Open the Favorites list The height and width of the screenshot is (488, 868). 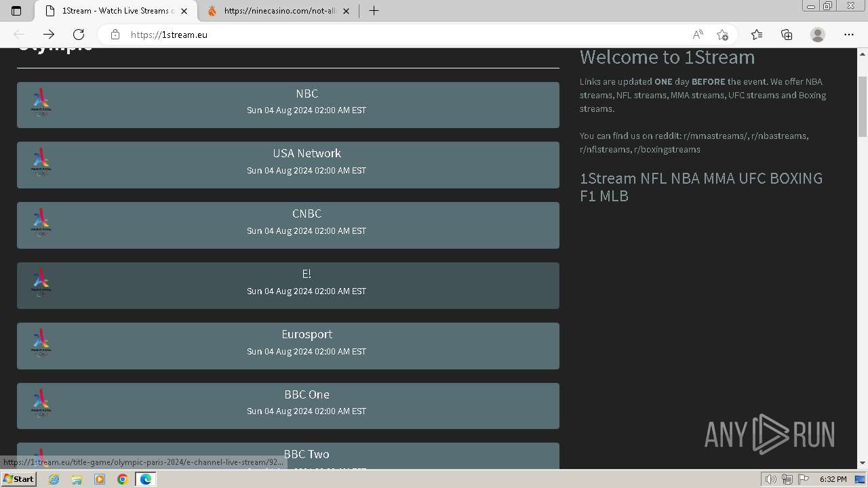coord(757,35)
